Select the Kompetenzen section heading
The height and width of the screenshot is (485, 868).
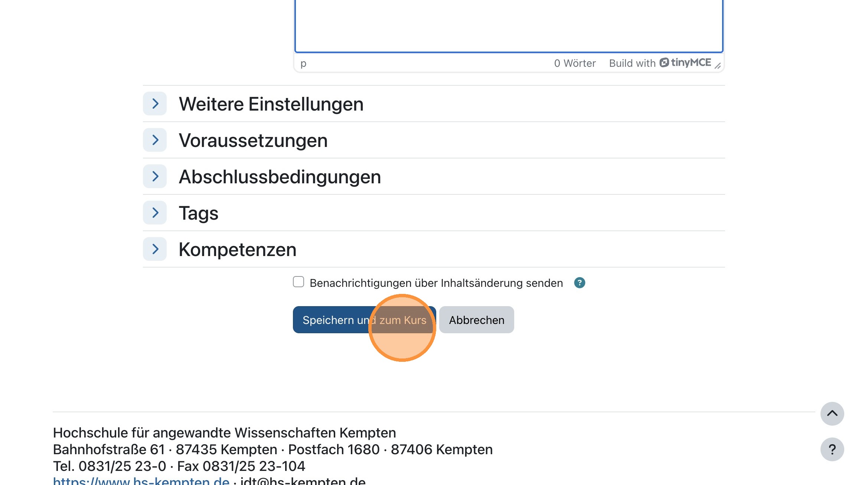click(237, 249)
